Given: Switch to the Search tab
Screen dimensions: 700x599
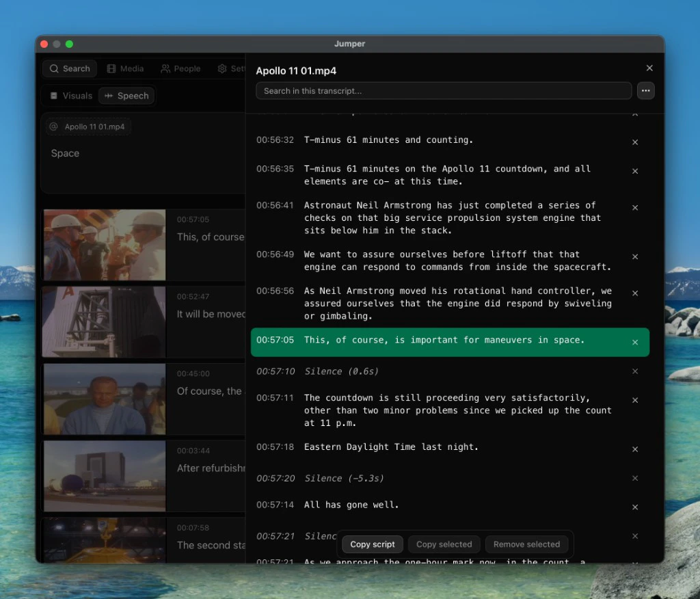Looking at the screenshot, I should tap(69, 68).
